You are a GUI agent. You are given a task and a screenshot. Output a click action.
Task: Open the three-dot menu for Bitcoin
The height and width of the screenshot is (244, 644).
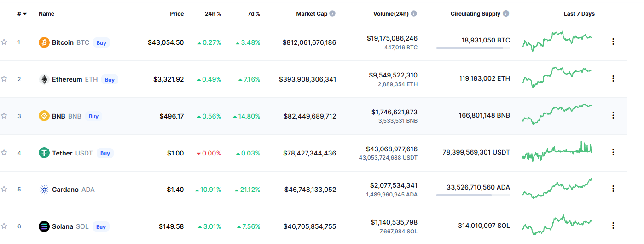pyautogui.click(x=613, y=42)
